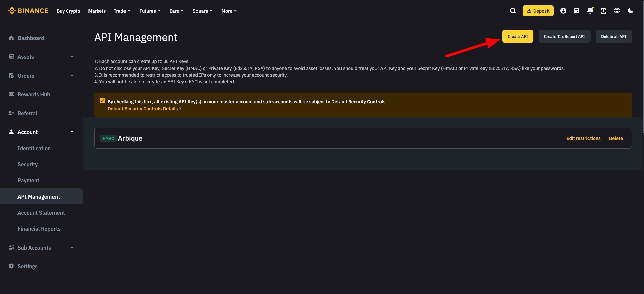This screenshot has width=644, height=294.
Task: Toggle dark mode moon icon
Action: click(631, 11)
